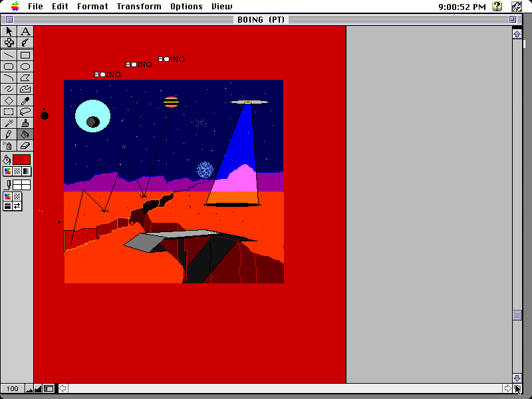Image resolution: width=532 pixels, height=399 pixels.
Task: Click the zoom in large mountains button
Action: [x=38, y=389]
